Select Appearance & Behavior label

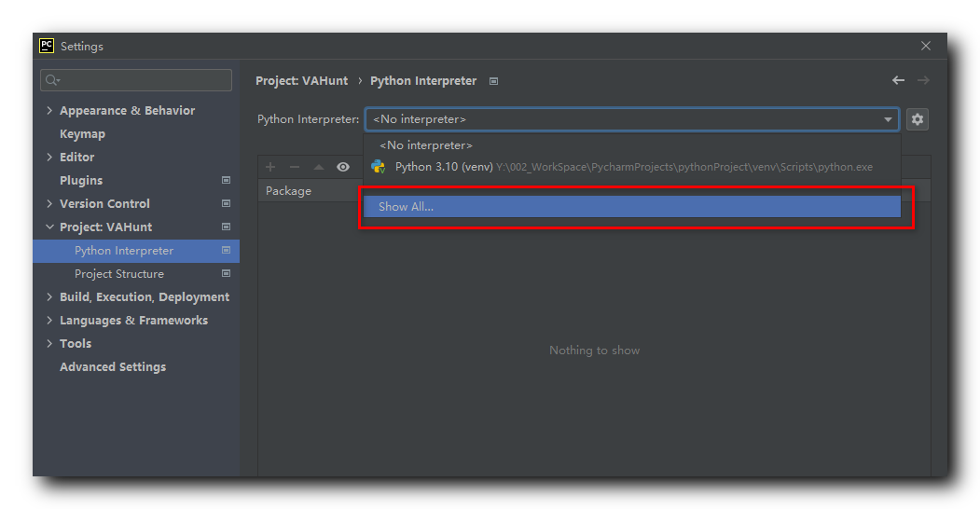click(128, 111)
